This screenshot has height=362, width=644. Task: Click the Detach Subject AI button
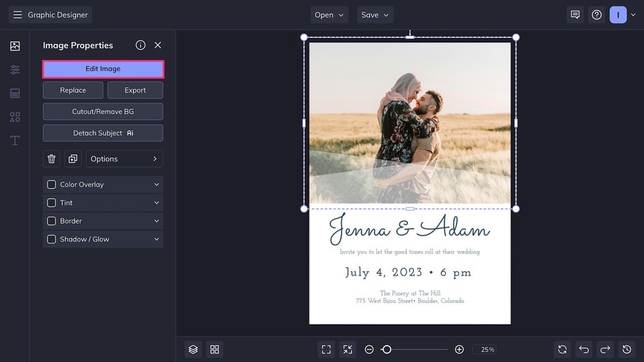pos(103,133)
